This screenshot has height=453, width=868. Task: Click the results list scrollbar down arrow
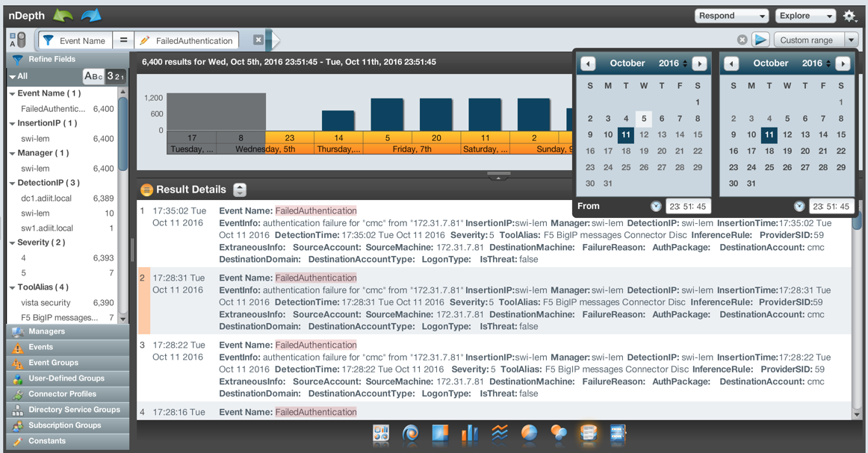pos(857,414)
